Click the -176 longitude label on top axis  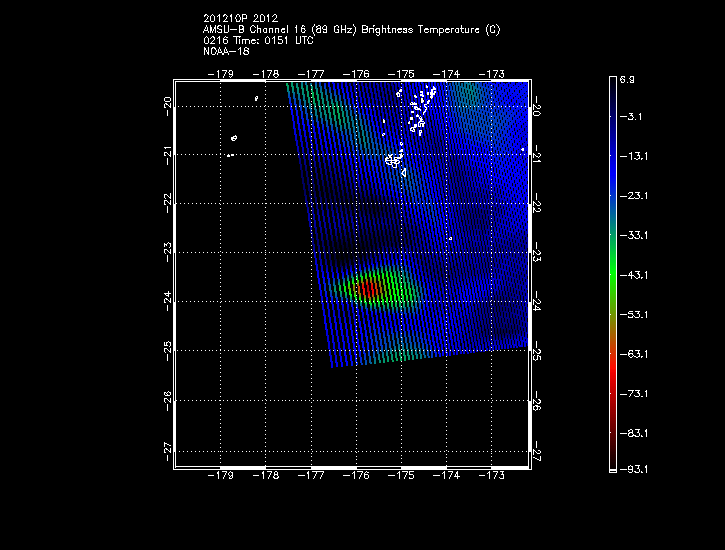[x=358, y=73]
